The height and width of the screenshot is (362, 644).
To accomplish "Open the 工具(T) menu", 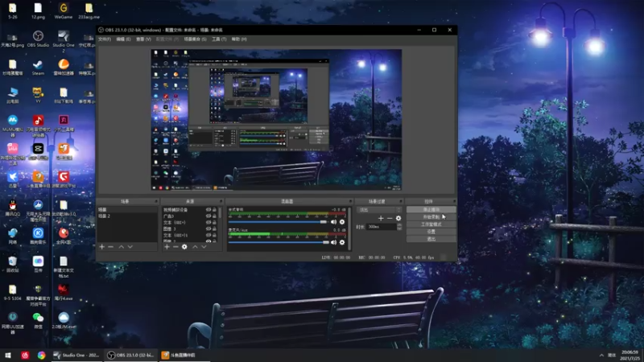I will [x=219, y=39].
